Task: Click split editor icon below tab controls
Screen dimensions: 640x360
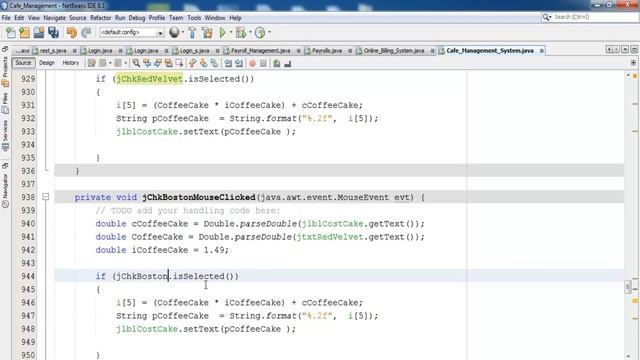Action: tap(633, 63)
